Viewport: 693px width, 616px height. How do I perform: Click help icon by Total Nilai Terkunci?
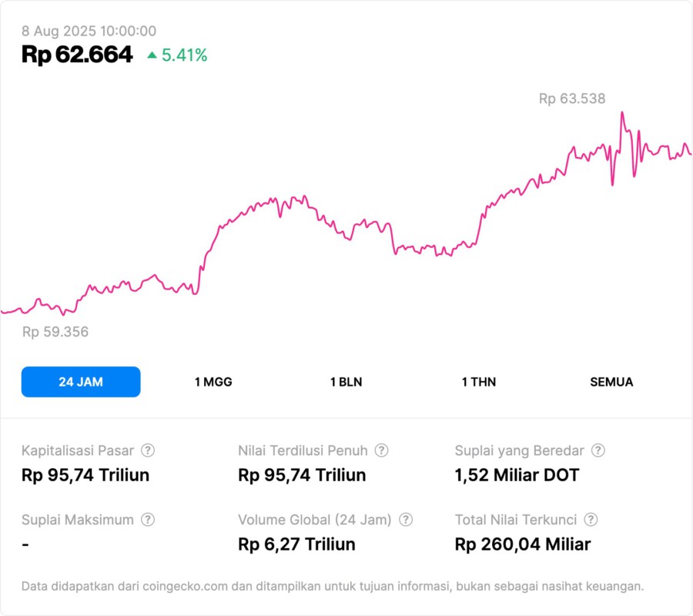[x=591, y=520]
